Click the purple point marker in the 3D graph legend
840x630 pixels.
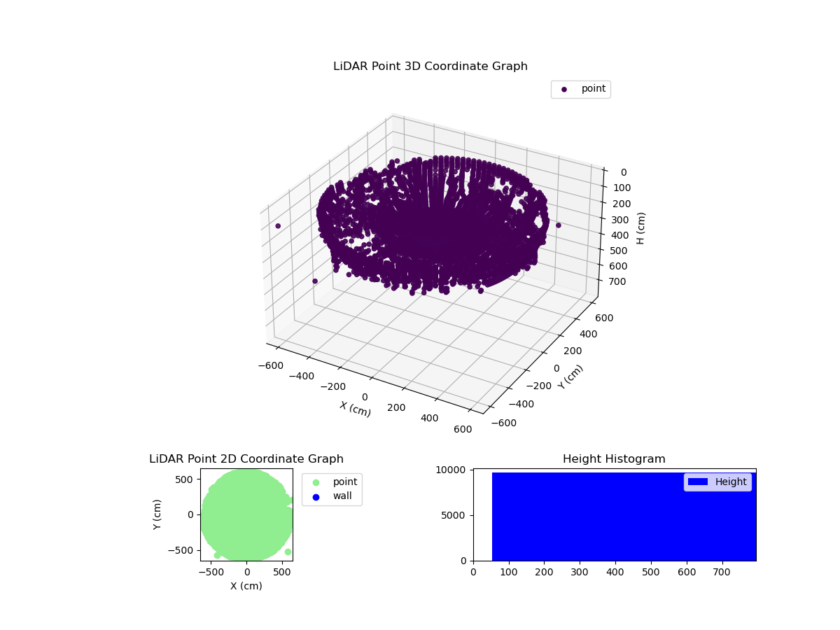pyautogui.click(x=564, y=90)
